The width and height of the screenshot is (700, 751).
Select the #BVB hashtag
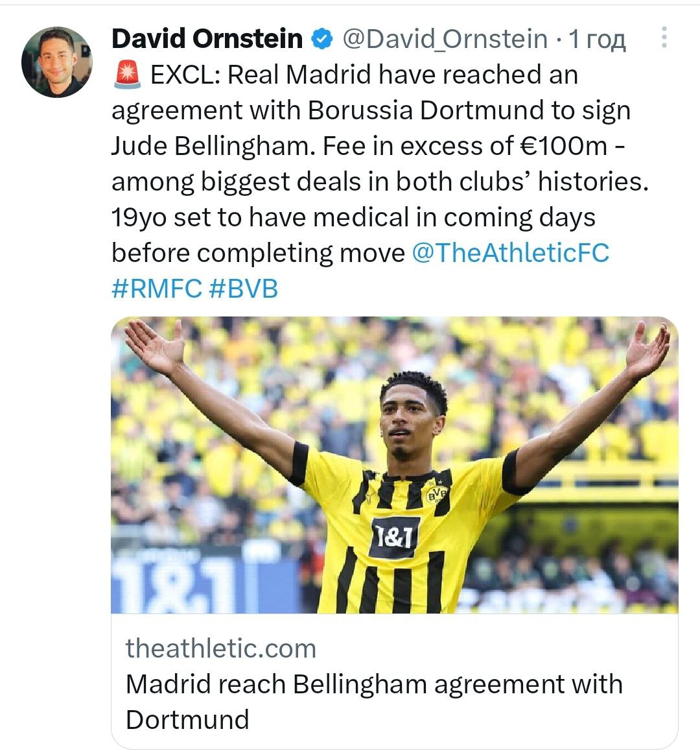coord(244,288)
